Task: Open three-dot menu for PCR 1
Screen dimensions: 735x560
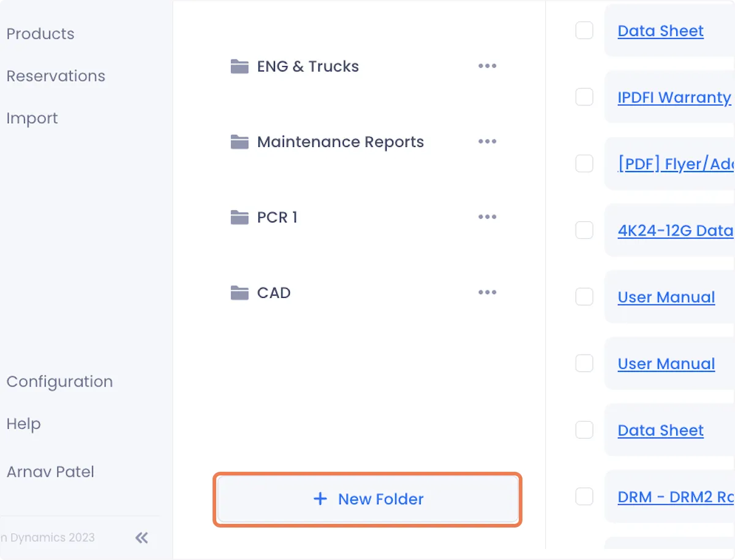Action: coord(488,217)
